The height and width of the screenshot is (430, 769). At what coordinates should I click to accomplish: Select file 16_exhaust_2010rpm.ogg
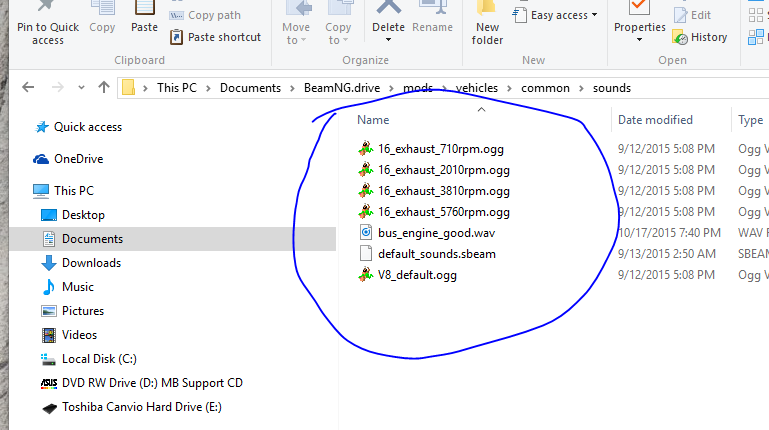click(443, 170)
